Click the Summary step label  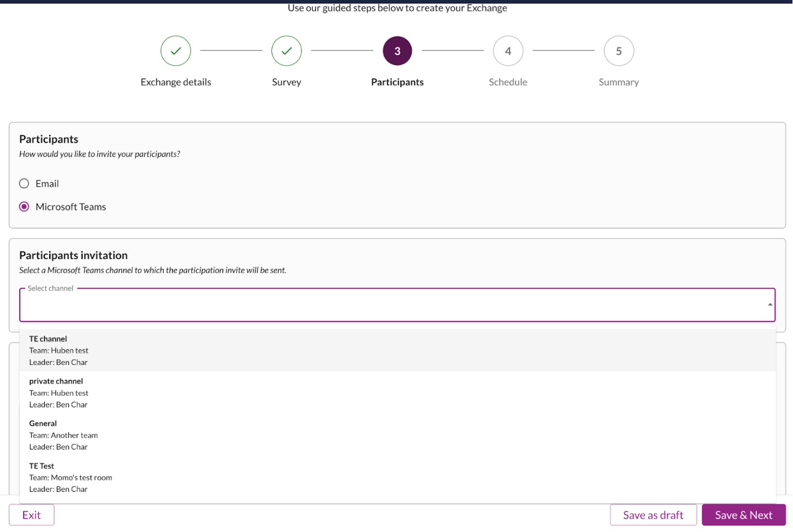618,82
